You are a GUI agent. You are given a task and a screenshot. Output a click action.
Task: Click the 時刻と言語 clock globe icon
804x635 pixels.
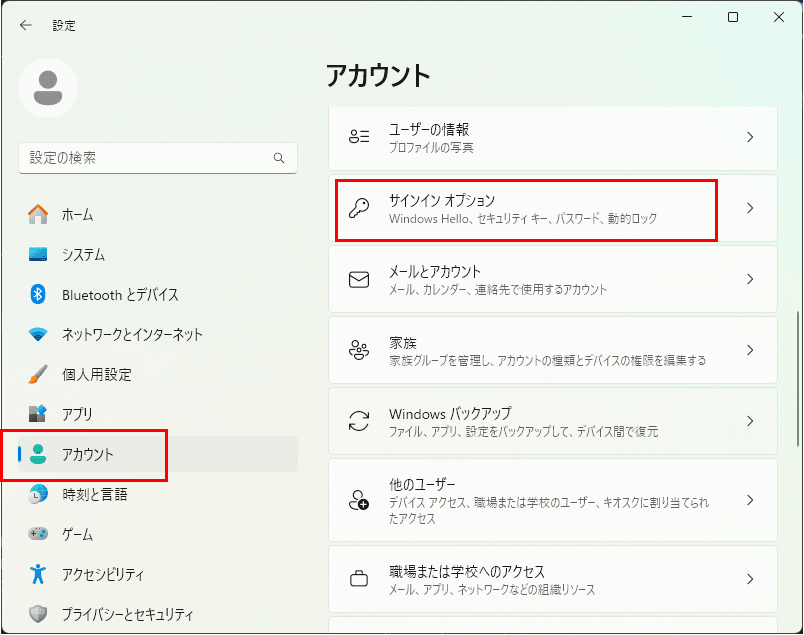point(38,494)
